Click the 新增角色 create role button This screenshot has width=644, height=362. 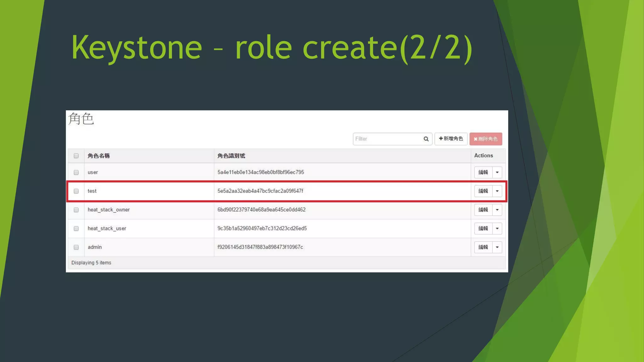pyautogui.click(x=451, y=139)
